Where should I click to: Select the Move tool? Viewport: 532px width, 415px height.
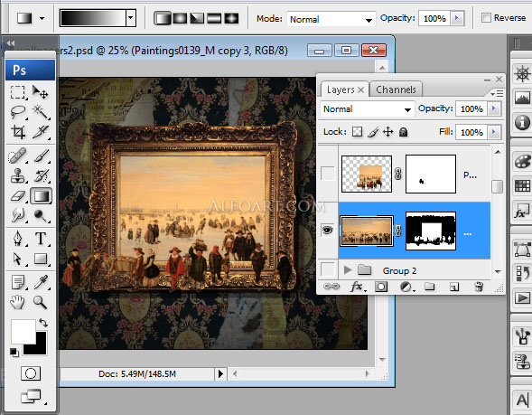40,91
